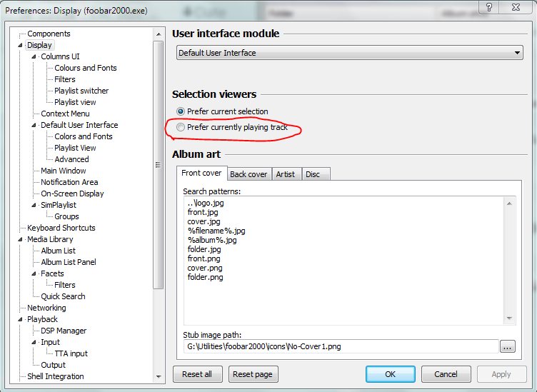Screen dimensions: 537x392
Task: Collapse the Display tree node
Action: [20, 45]
